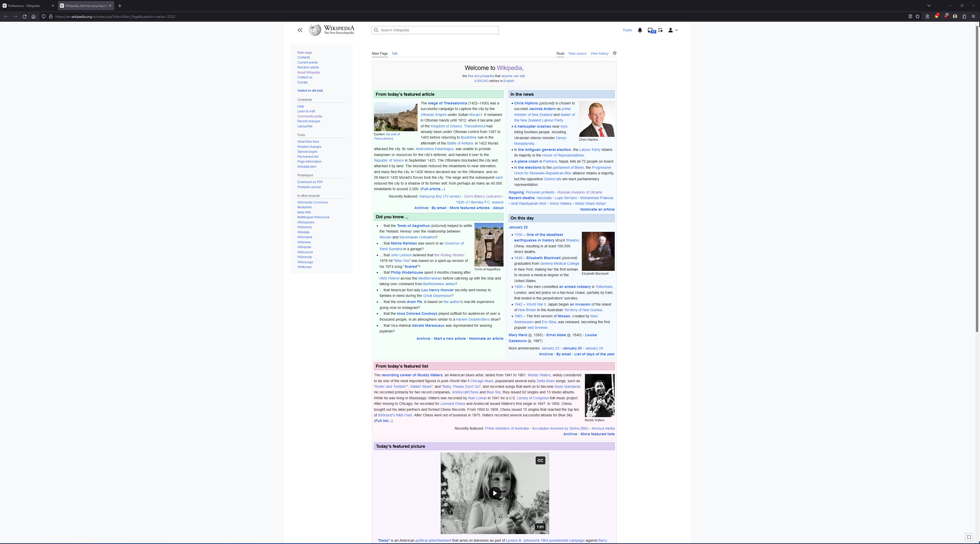Play the Daisy featured video
Viewport: 980px width, 544px height.
[x=495, y=493]
